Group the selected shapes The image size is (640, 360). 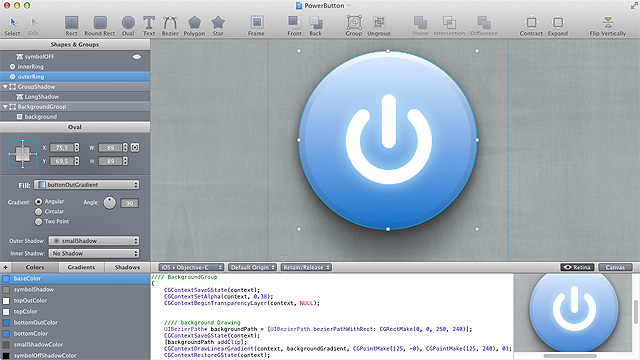point(354,26)
